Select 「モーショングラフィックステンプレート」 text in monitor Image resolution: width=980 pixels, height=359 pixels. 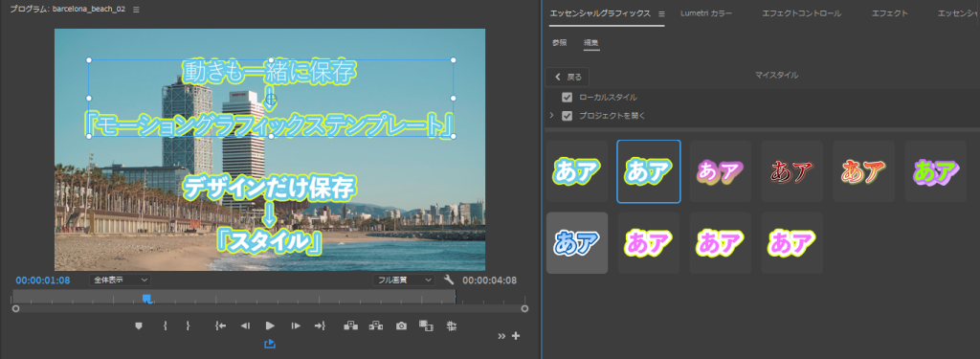[x=270, y=125]
